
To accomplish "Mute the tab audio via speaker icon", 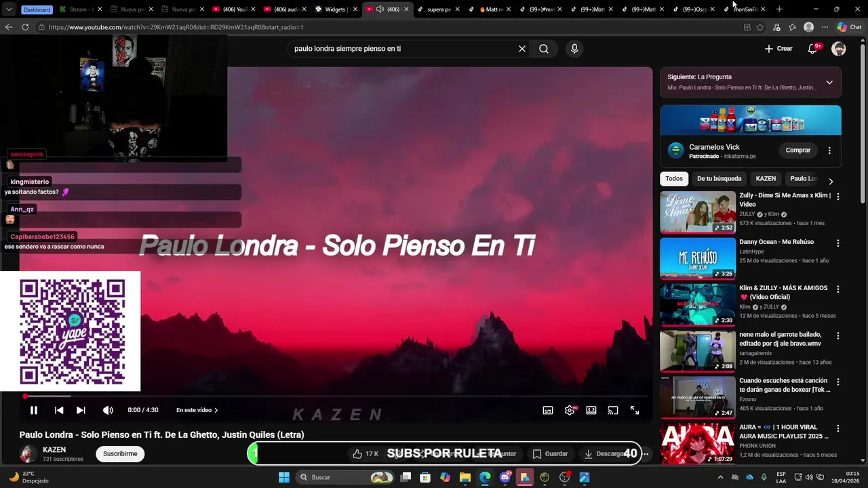I will (x=380, y=9).
